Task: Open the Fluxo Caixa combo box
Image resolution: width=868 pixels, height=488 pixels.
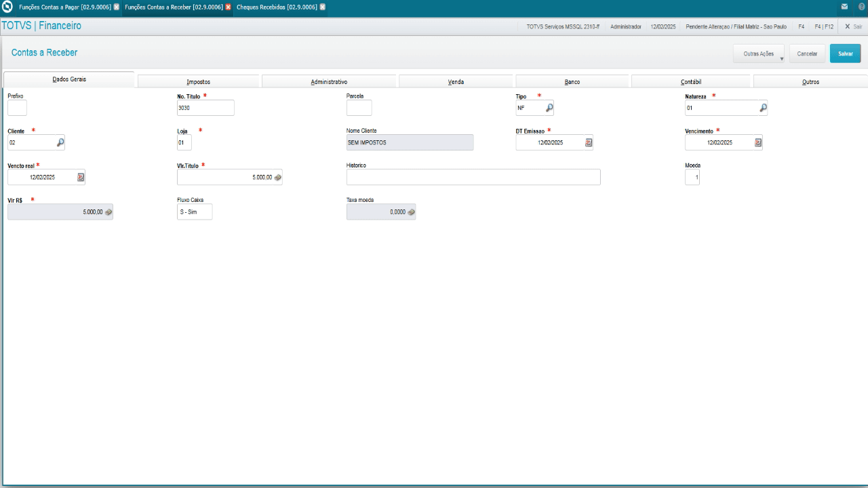Action: click(195, 212)
